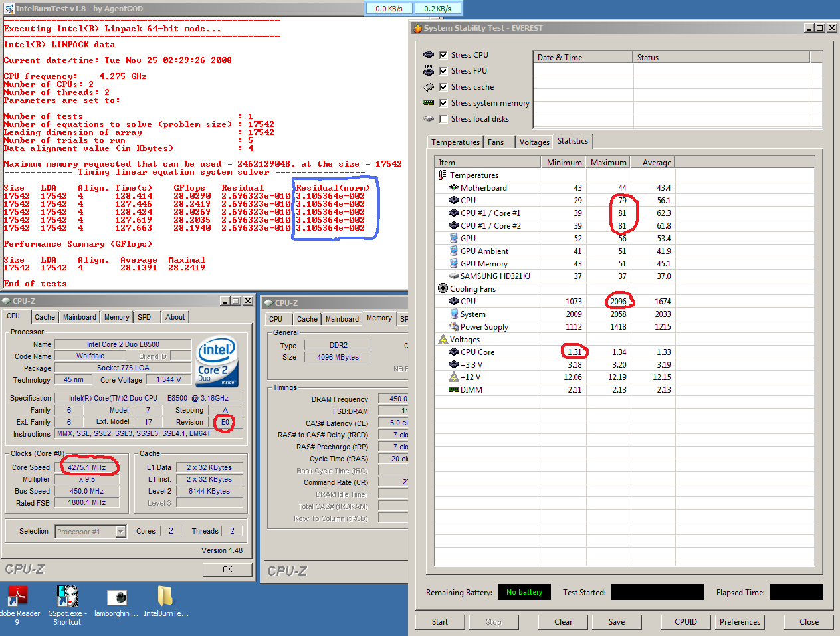Open the Cache tab in left CPU-Z

(45, 317)
